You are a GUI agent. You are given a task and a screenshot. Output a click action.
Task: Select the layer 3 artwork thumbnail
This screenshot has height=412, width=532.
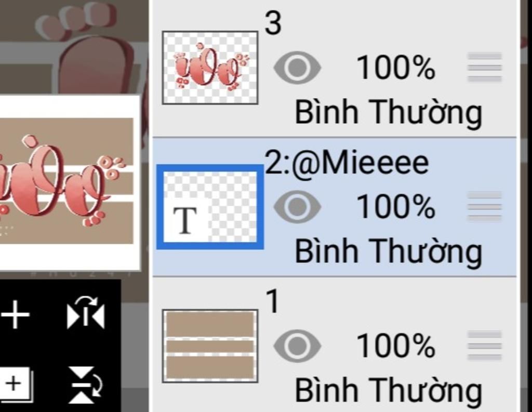(210, 68)
